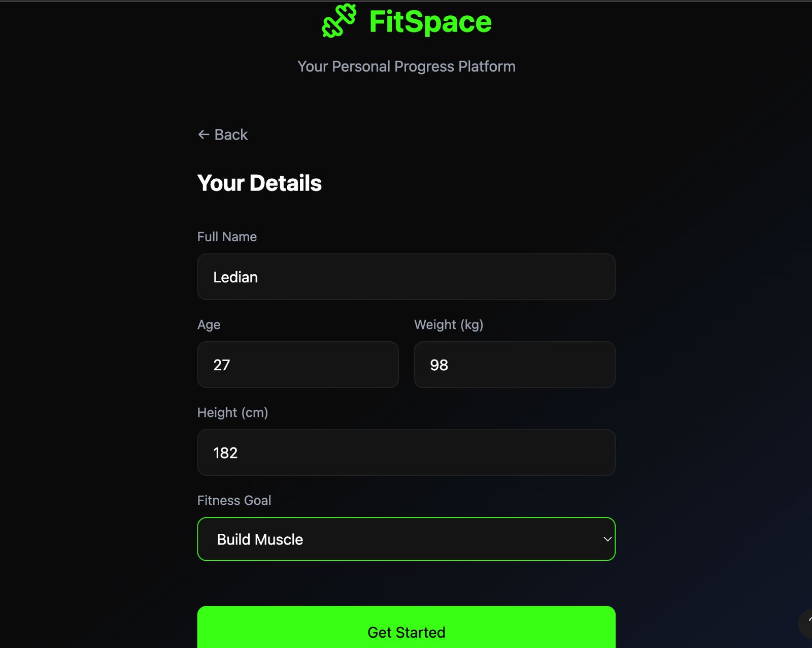
Task: Focus the Weight field showing 98
Action: (515, 365)
